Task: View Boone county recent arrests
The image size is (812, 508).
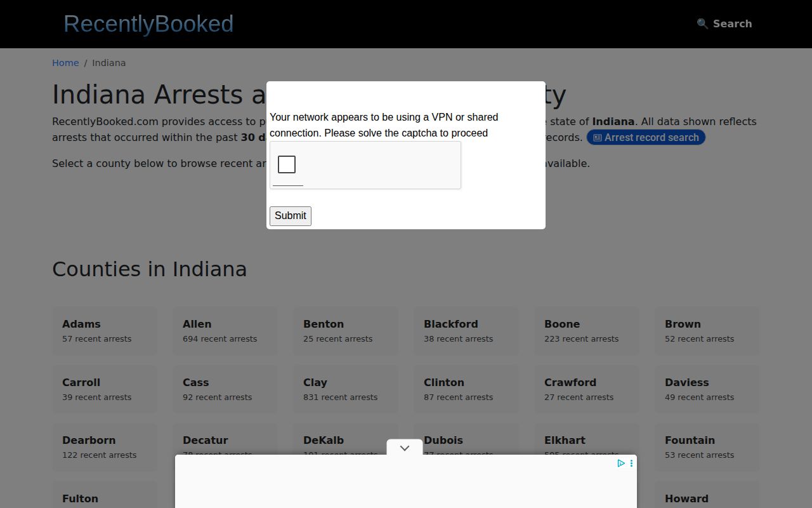Action: click(x=587, y=331)
